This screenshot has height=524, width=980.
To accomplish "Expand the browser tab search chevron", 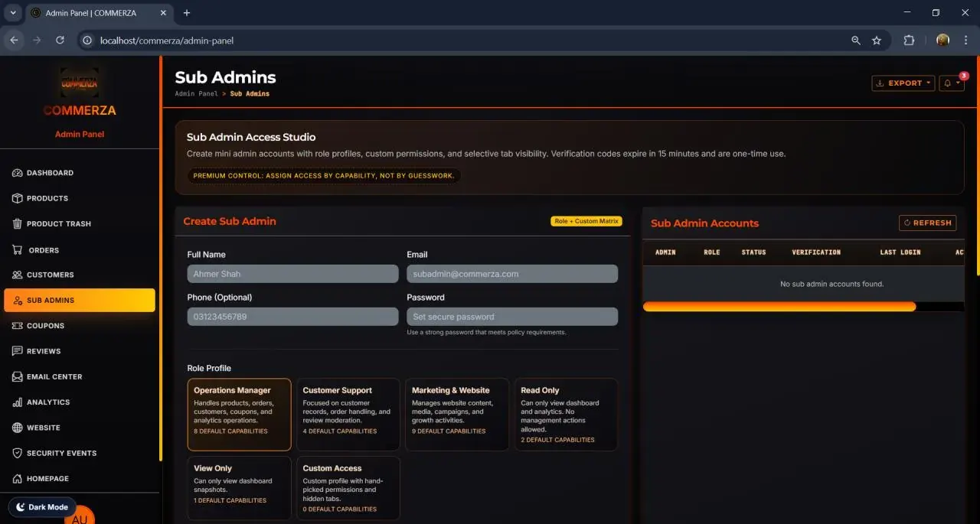I will coord(13,13).
